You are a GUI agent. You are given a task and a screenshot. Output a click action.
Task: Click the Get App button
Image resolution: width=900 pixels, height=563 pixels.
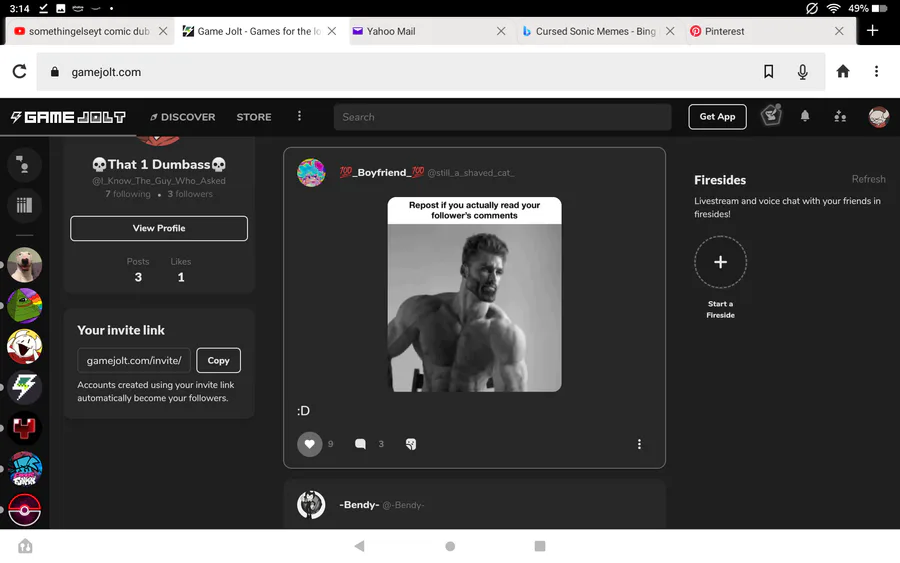[x=717, y=117]
